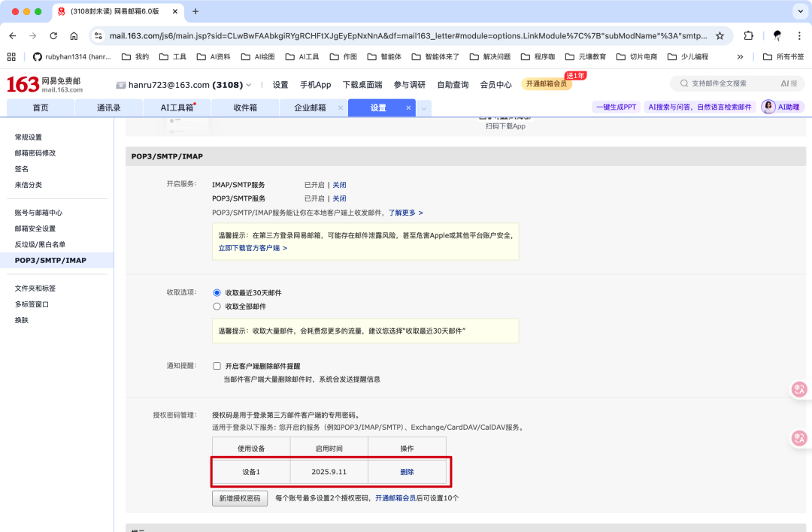Open the 手机App page
This screenshot has height=532, width=812.
[x=315, y=85]
